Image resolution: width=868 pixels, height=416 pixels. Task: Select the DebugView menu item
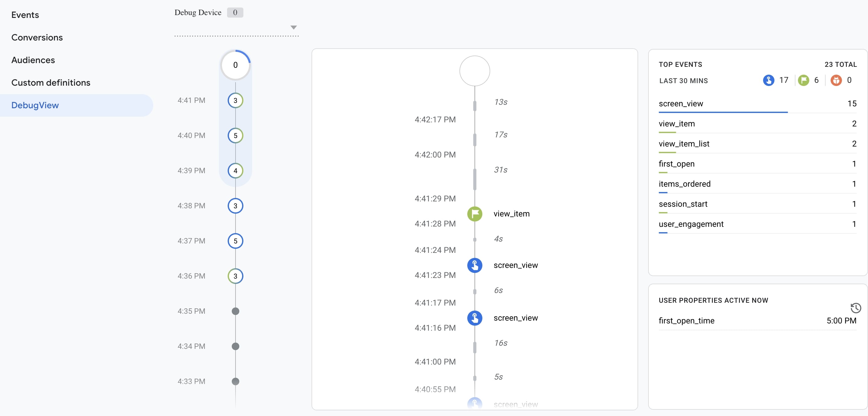(x=35, y=104)
